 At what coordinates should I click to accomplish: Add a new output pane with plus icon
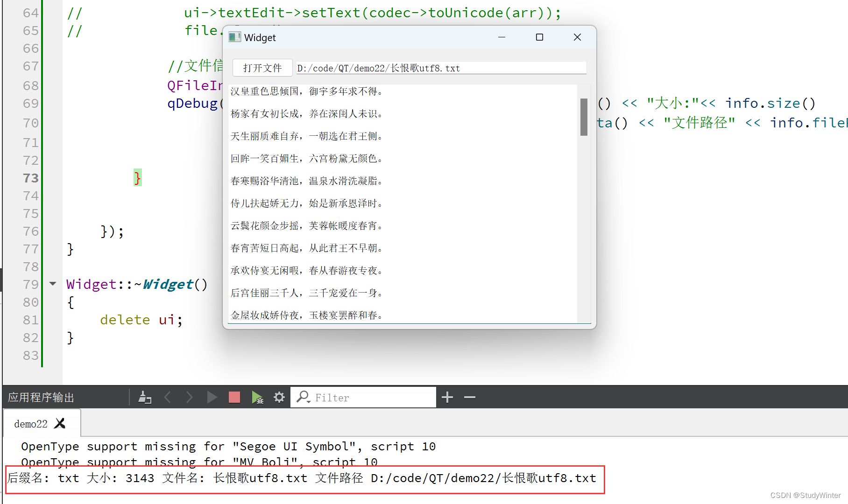pyautogui.click(x=447, y=397)
